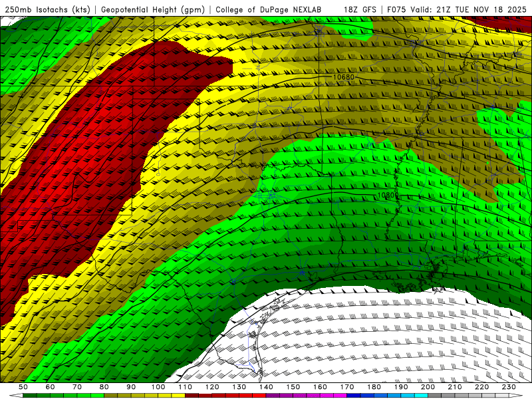Click the 200 label on the color scale
Screen dimensions: 532x399
click(x=428, y=387)
